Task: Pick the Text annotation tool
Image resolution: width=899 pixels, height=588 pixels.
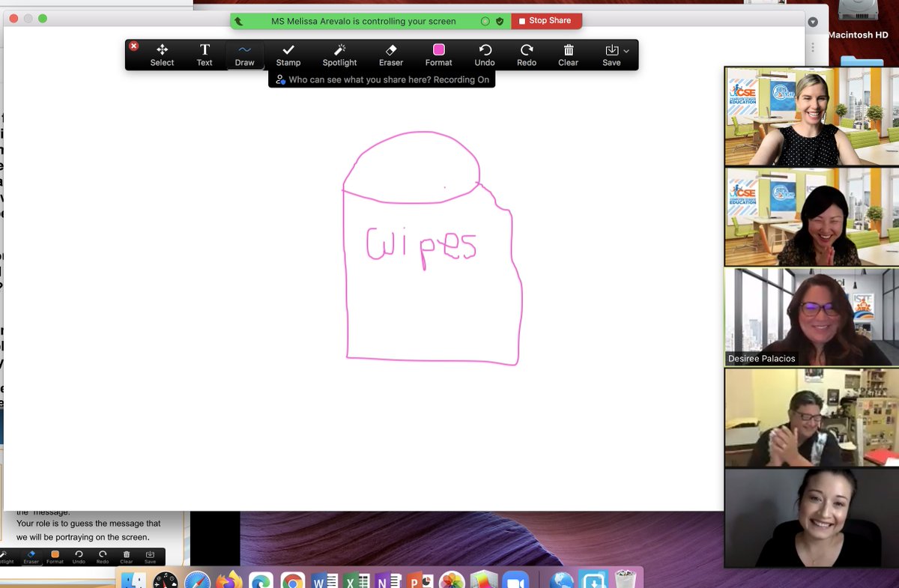Action: 205,55
